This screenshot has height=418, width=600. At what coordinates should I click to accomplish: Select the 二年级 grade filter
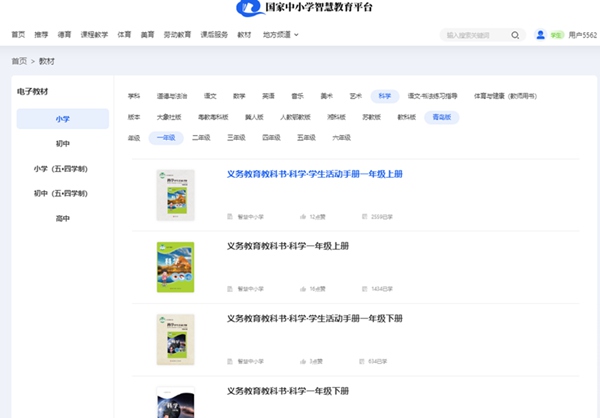[x=201, y=138]
